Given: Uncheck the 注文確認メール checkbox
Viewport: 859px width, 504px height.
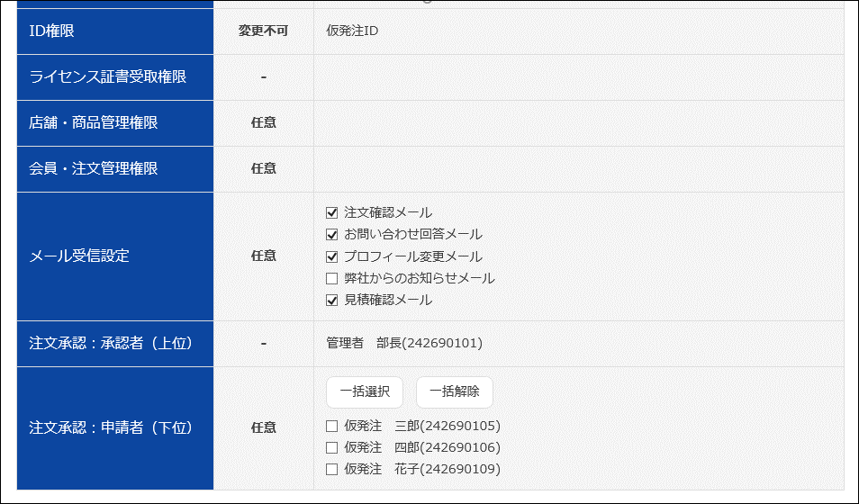Looking at the screenshot, I should (x=331, y=213).
